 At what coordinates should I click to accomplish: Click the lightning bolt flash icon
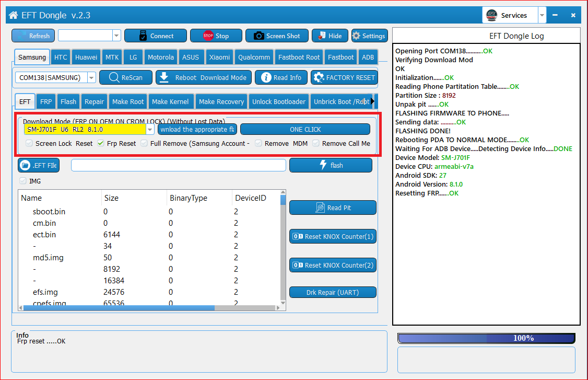323,165
